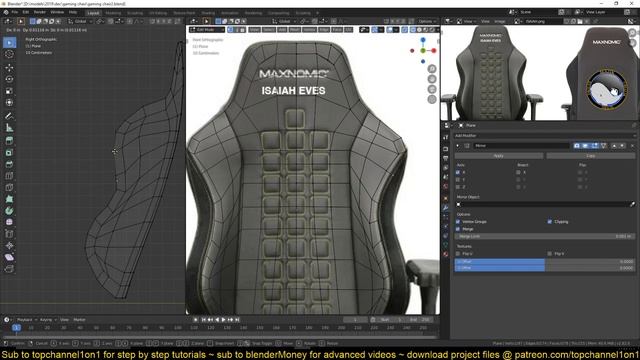This screenshot has width=640, height=360.
Task: Select the Bevel tool
Action: [x=9, y=164]
